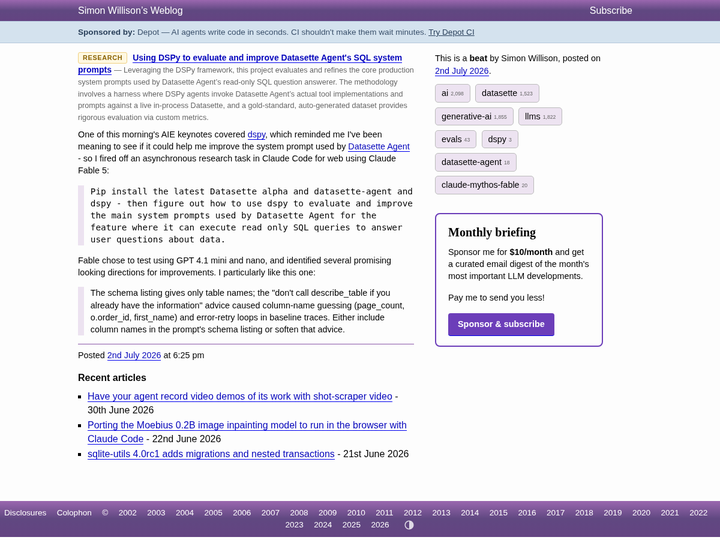
Task: Go to the 2016 archive
Action: [x=527, y=512]
